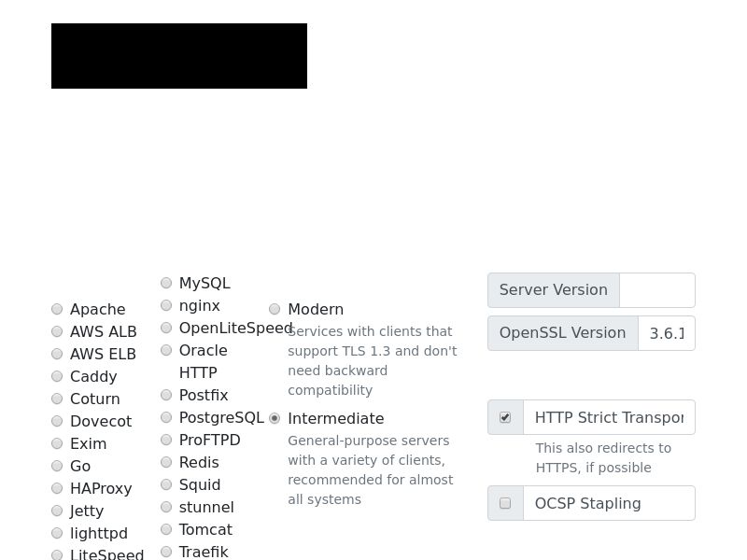Image resolution: width=747 pixels, height=560 pixels.
Task: Select the Oracle HTTP radio button
Action: point(166,351)
